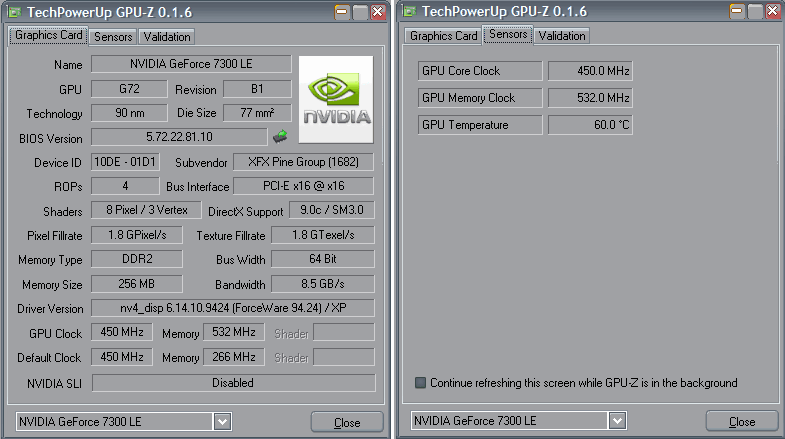Screen dimensions: 785x439
Task: Click DirectX Support value 9.0c / SM3.0
Action: pos(331,210)
